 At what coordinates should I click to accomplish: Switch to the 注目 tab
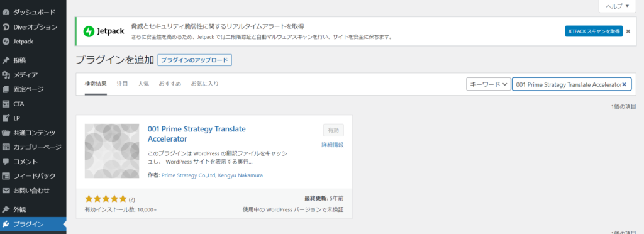[123, 84]
